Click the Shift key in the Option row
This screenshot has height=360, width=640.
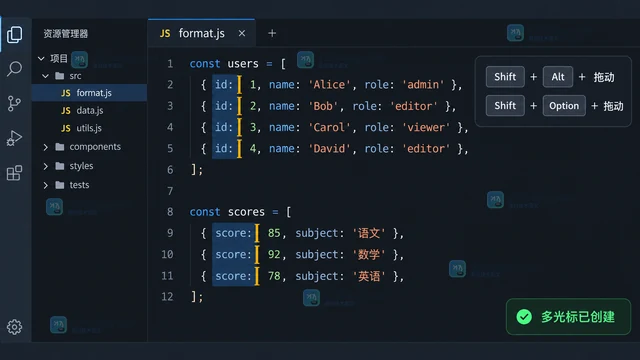[x=505, y=106]
